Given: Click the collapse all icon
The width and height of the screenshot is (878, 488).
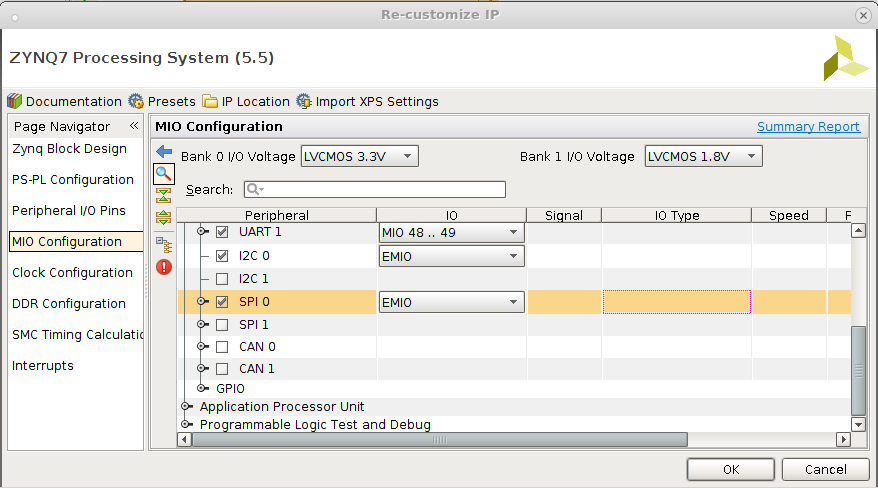Looking at the screenshot, I should coord(164,195).
